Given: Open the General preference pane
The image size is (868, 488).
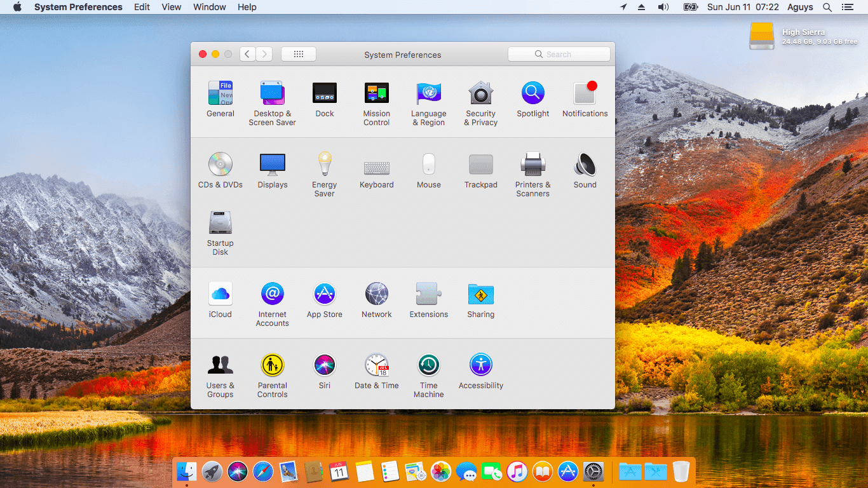Looking at the screenshot, I should [220, 99].
